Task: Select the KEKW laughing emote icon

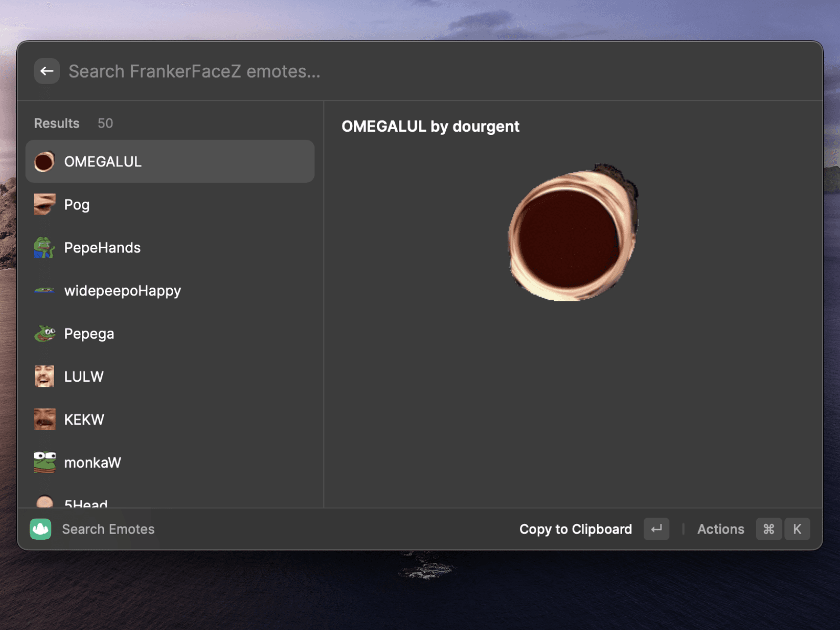Action: (44, 419)
